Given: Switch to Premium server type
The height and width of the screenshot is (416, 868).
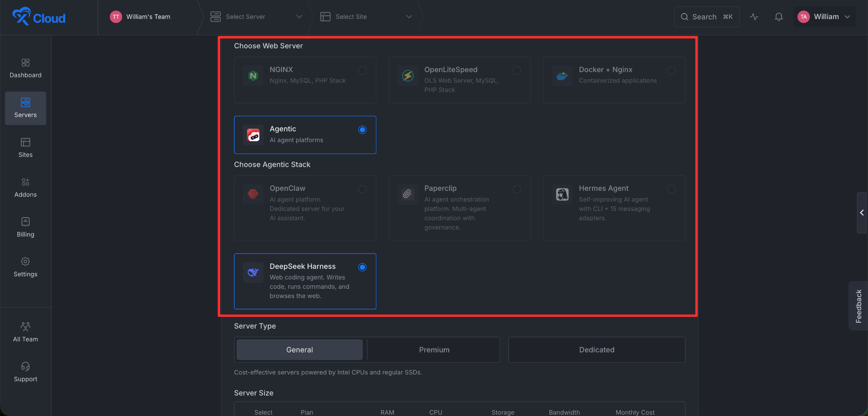Looking at the screenshot, I should tap(434, 350).
